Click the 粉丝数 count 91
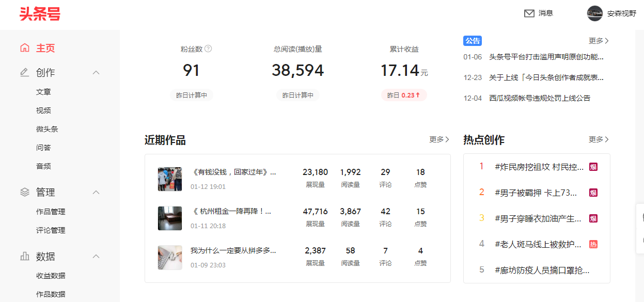Screen dimensions: 644x302 coord(192,70)
